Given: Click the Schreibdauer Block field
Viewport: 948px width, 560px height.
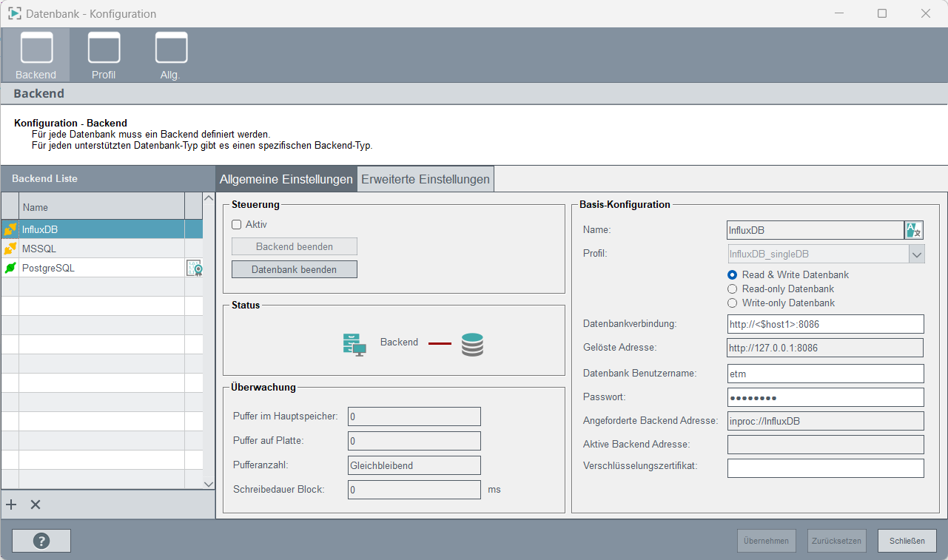Looking at the screenshot, I should [414, 490].
